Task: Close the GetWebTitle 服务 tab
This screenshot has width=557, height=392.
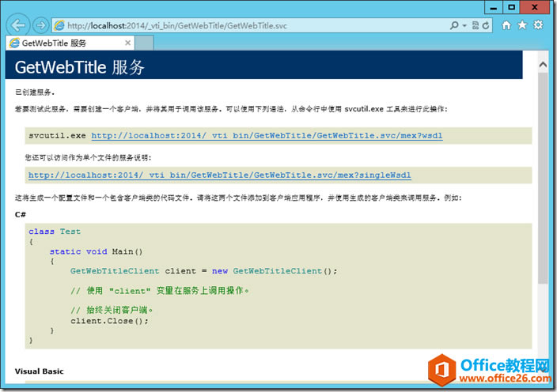Action: click(x=128, y=43)
